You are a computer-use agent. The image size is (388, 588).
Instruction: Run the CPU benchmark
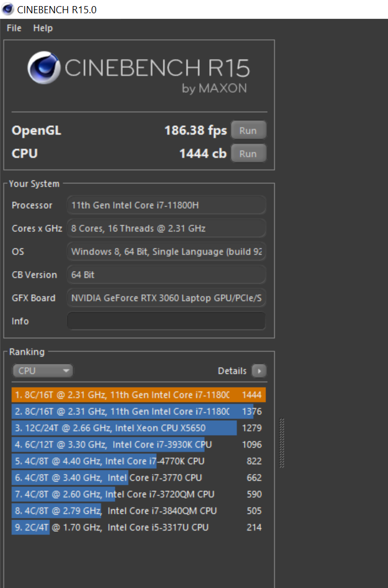(248, 153)
